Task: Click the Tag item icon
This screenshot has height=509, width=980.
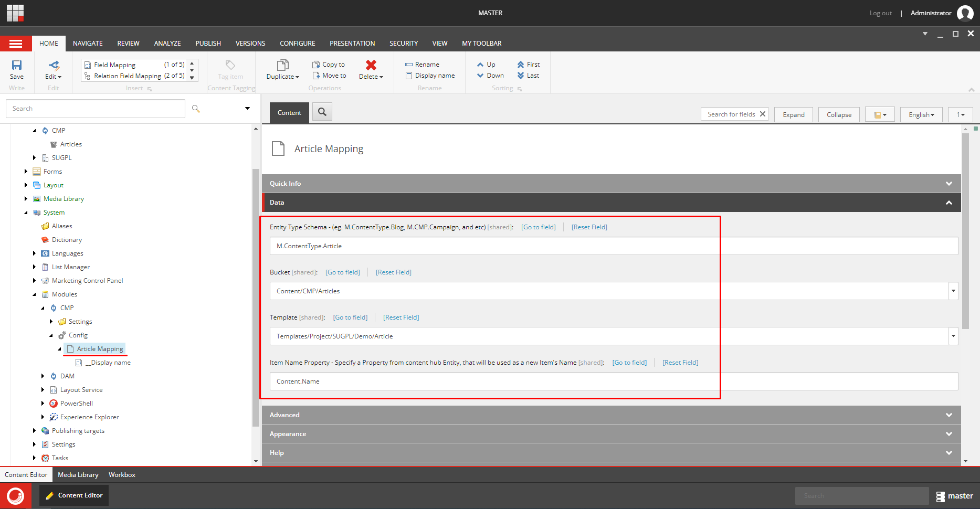Action: point(230,65)
